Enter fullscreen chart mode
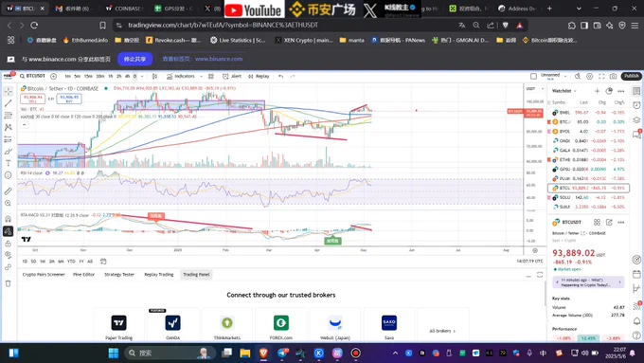This screenshot has height=363, width=644. (x=601, y=76)
